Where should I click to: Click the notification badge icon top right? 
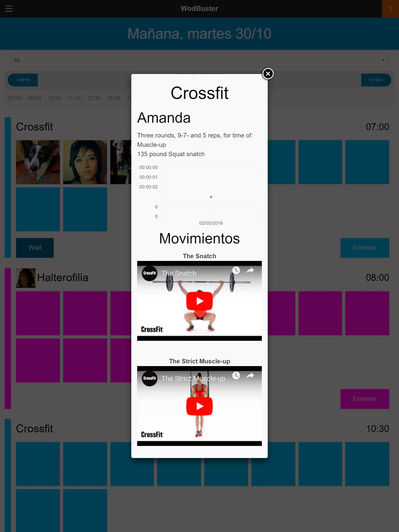(x=390, y=8)
